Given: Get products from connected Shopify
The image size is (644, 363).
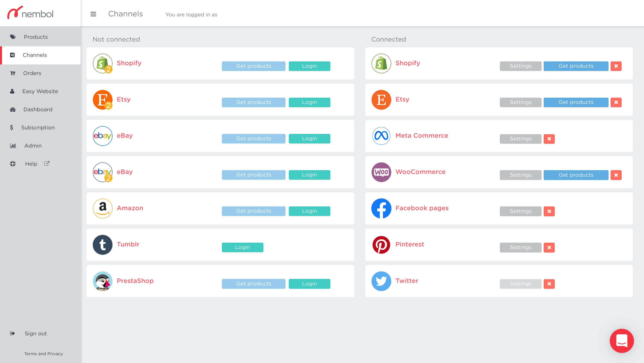Looking at the screenshot, I should pos(576,66).
